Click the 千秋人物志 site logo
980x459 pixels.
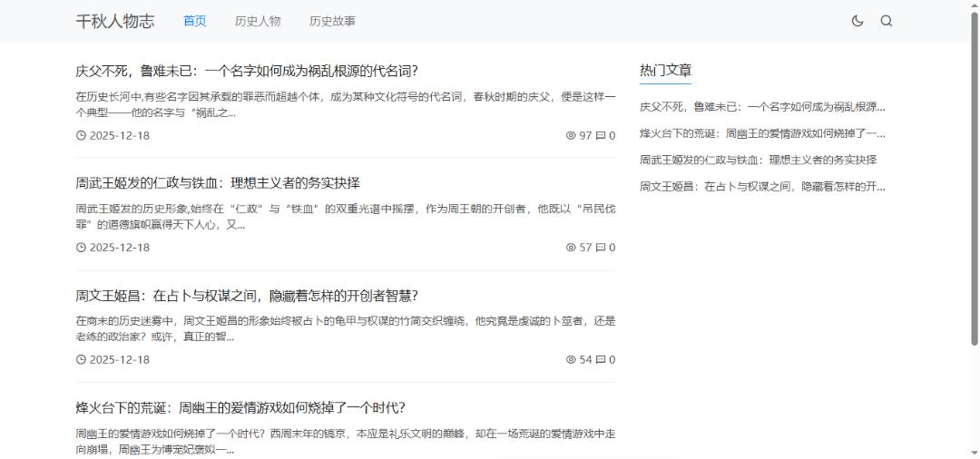(x=115, y=21)
